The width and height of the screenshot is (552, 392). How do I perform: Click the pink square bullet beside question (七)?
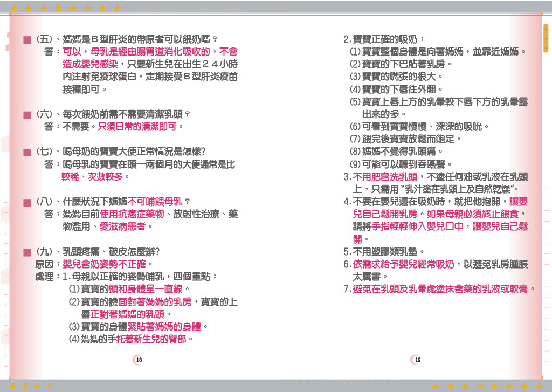tap(26, 152)
